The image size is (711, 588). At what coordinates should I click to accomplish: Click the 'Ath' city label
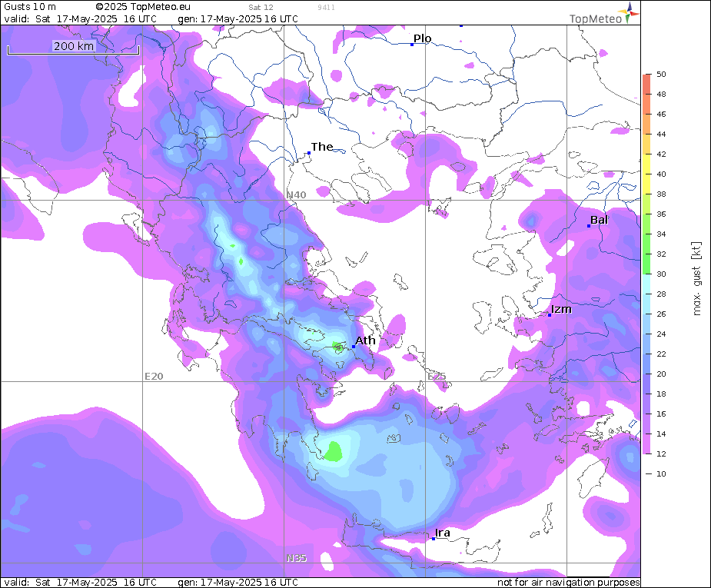tap(365, 340)
